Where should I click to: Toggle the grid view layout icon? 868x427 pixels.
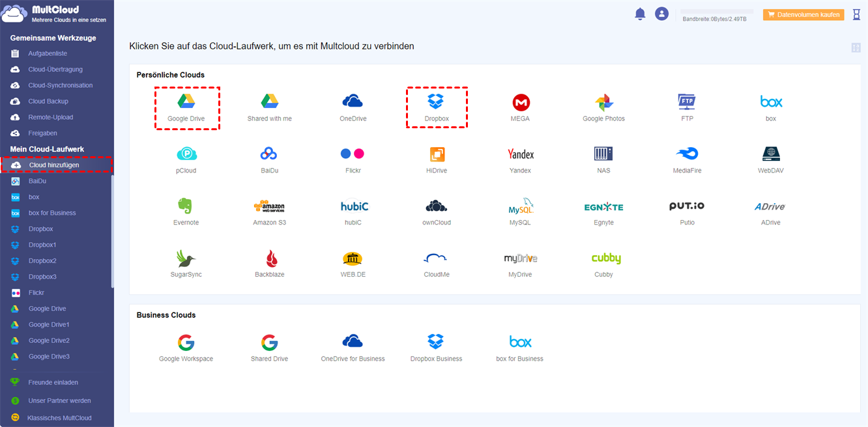(856, 48)
